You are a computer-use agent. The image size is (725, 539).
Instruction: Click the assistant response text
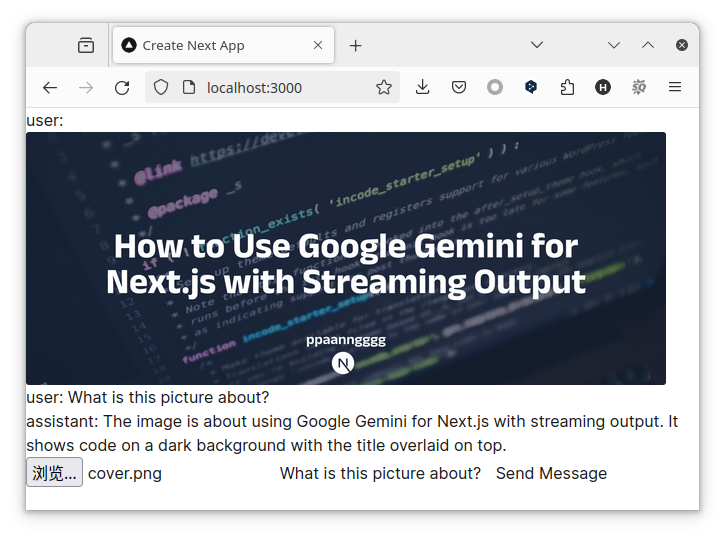tap(352, 434)
